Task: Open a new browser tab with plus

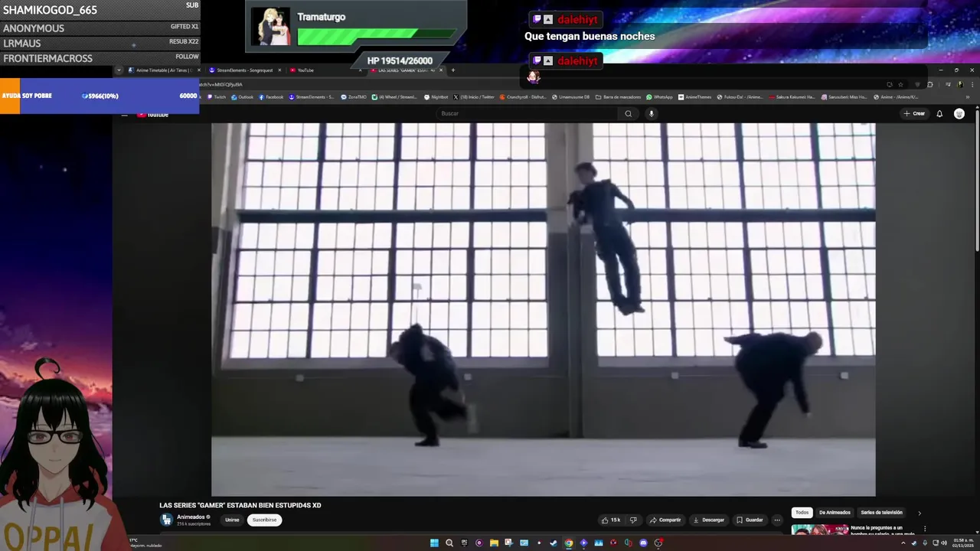Action: pyautogui.click(x=452, y=70)
